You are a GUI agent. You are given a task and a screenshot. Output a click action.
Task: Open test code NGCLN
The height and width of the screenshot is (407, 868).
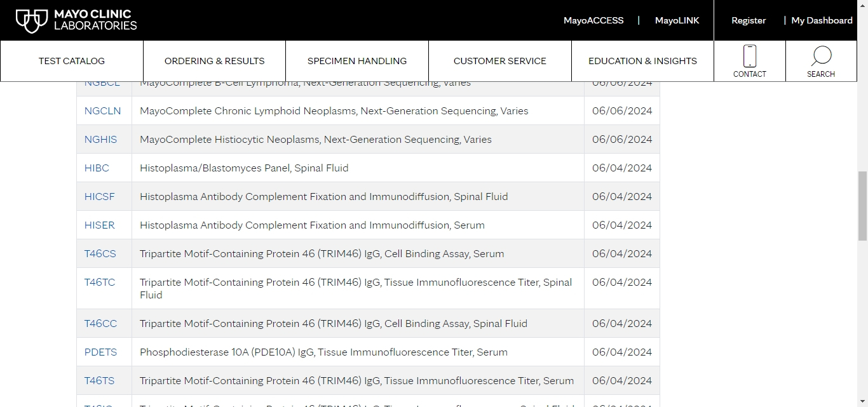pyautogui.click(x=102, y=111)
